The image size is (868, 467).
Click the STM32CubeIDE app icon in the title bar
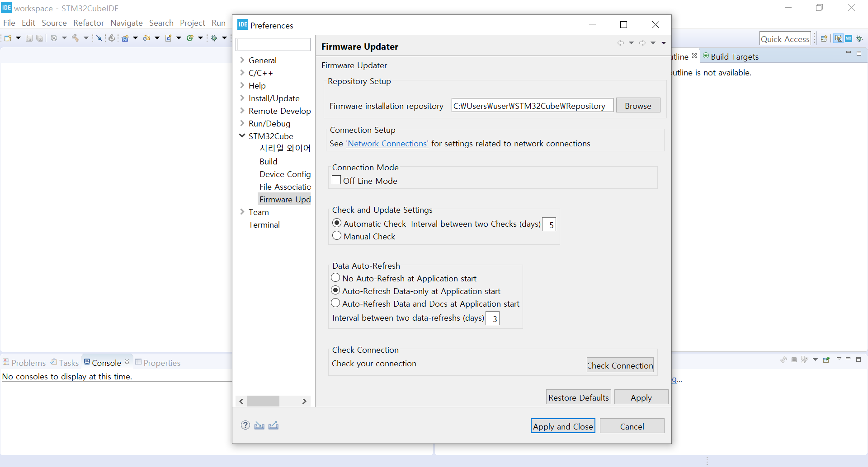tap(6, 8)
